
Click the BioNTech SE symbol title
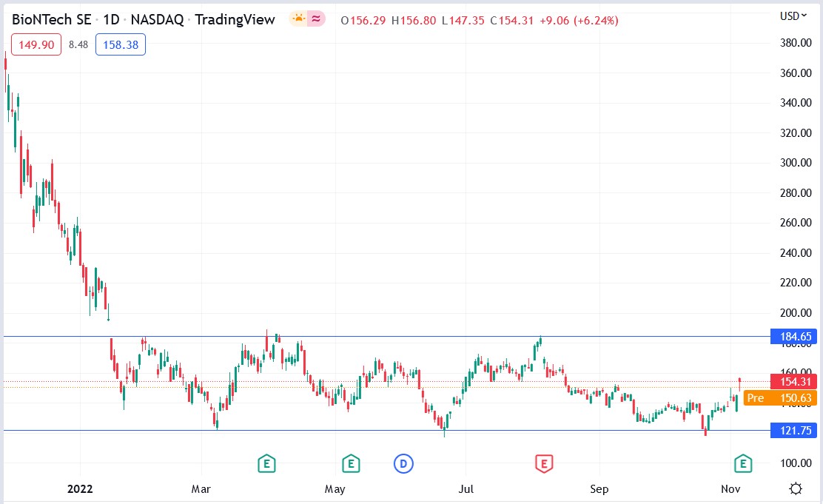click(x=52, y=20)
